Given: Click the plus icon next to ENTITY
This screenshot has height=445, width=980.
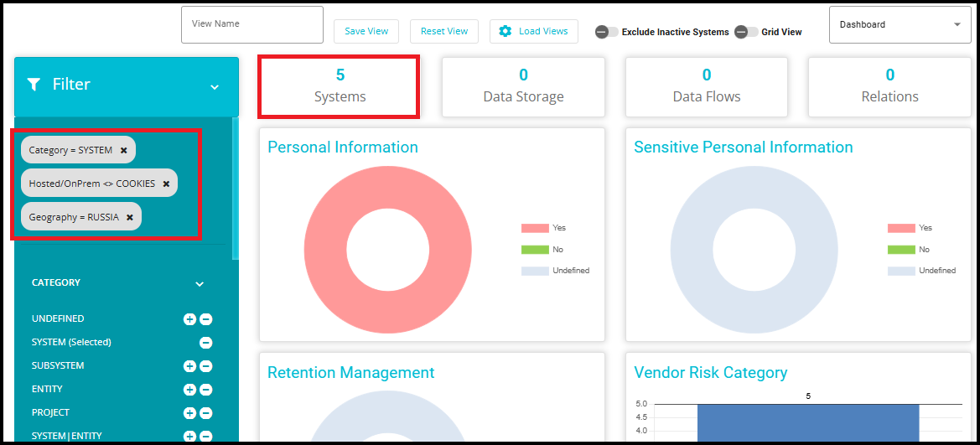Looking at the screenshot, I should coord(189,390).
